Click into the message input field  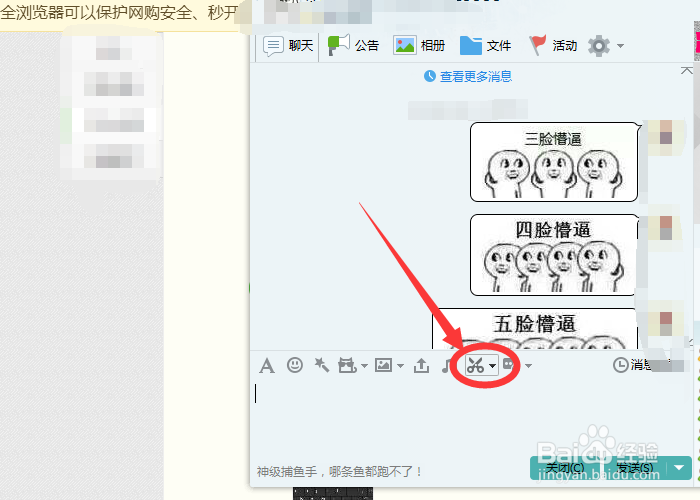click(471, 417)
